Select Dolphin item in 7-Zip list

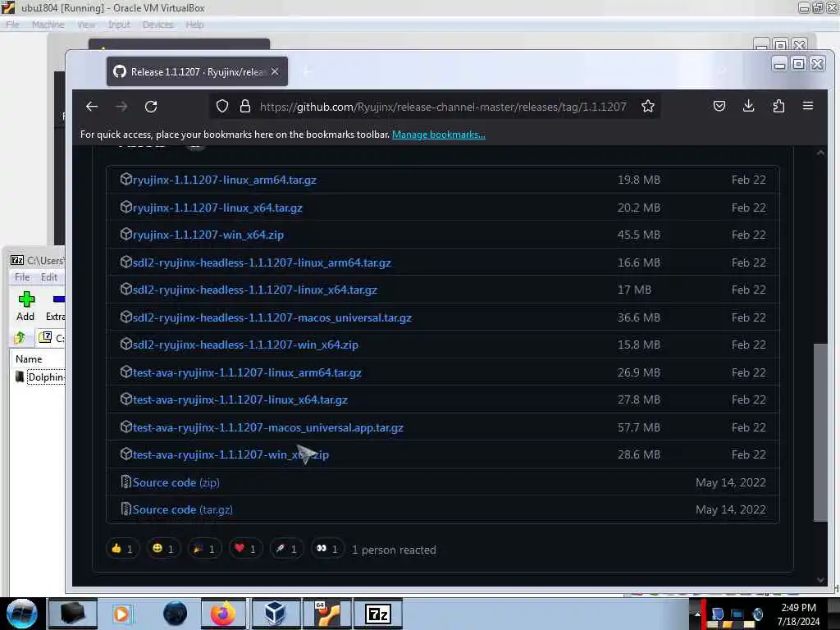(x=39, y=377)
